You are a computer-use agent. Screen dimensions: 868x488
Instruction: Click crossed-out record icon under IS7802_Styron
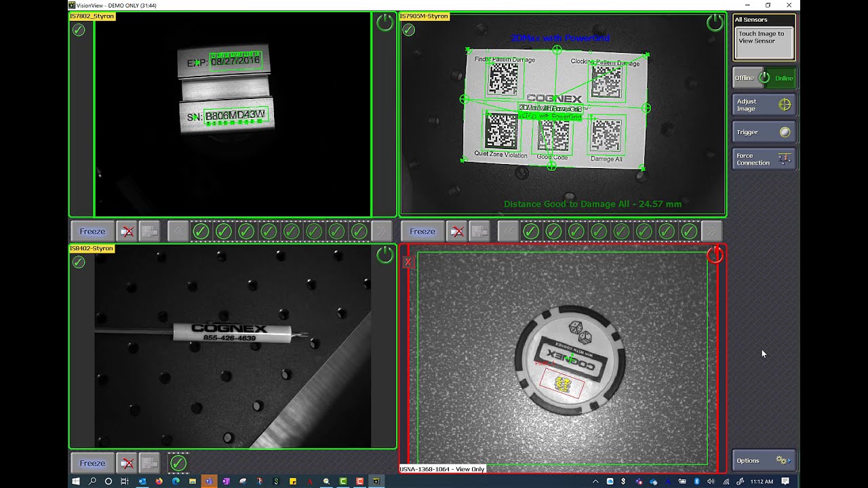click(127, 231)
